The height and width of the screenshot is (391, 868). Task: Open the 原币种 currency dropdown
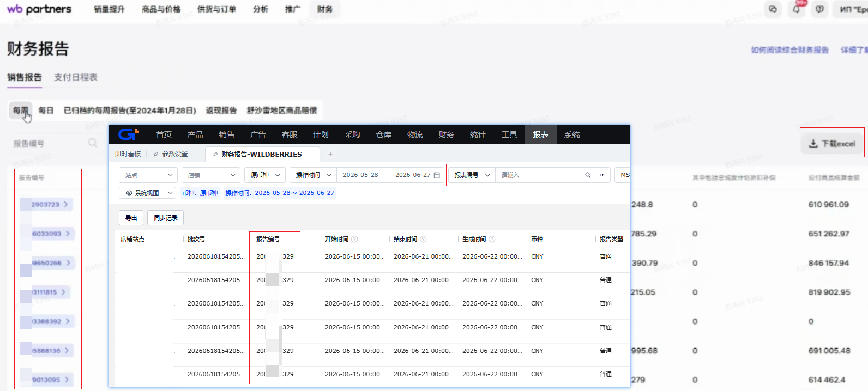pyautogui.click(x=265, y=175)
